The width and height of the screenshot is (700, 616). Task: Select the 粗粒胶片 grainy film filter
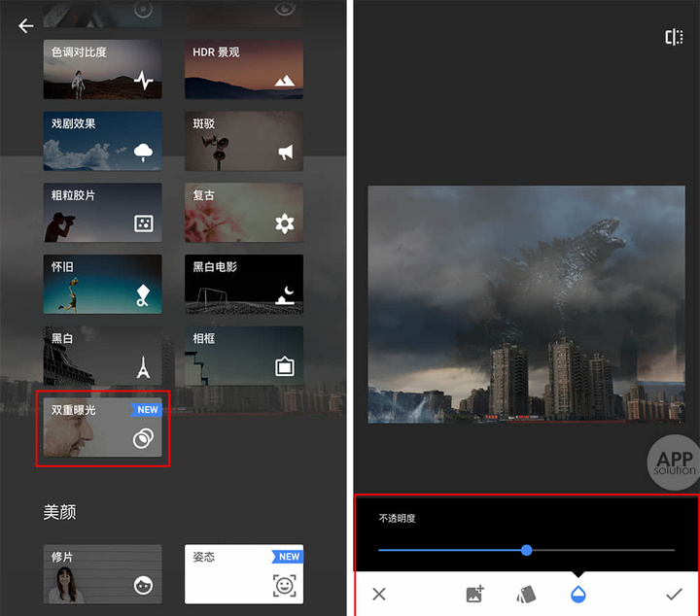click(102, 213)
